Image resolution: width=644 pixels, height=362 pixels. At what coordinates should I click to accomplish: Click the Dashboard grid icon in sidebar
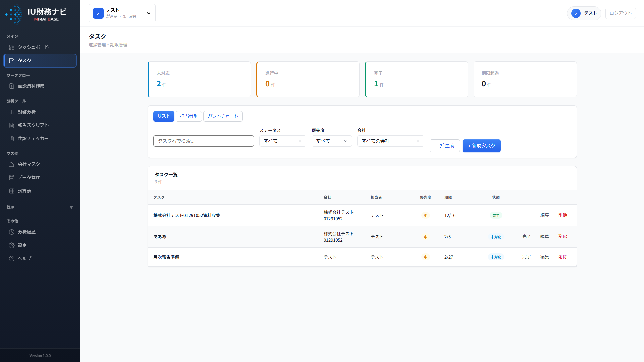(x=12, y=47)
